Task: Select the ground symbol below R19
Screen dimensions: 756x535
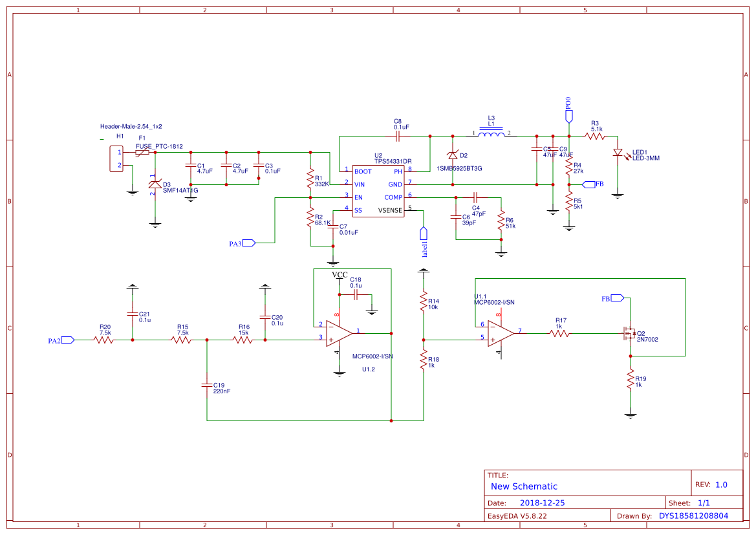Action: 630,415
